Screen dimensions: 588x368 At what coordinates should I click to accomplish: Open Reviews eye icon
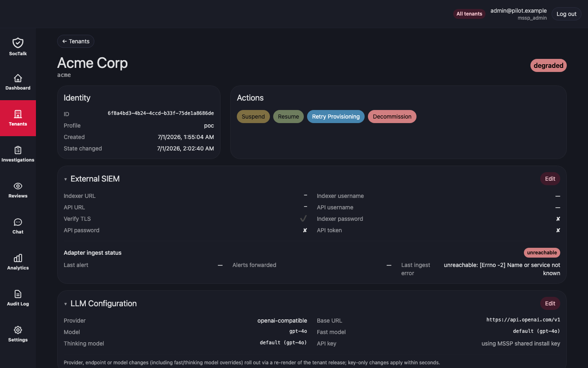[18, 186]
